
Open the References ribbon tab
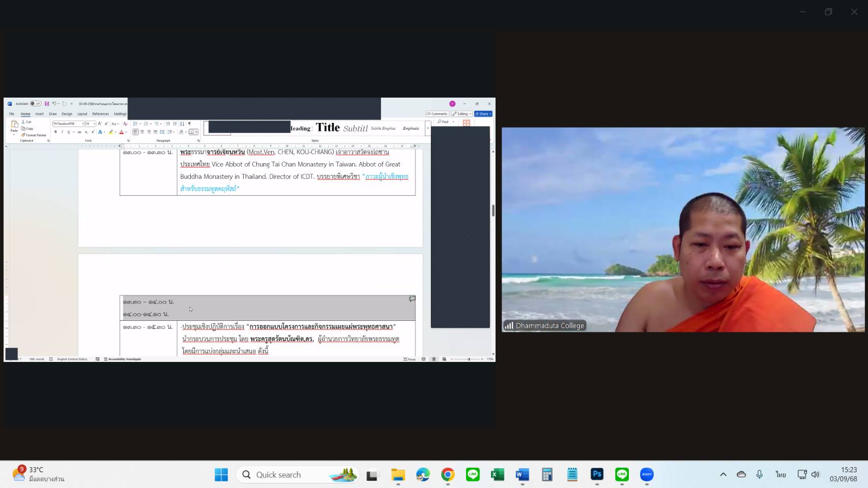(x=101, y=114)
